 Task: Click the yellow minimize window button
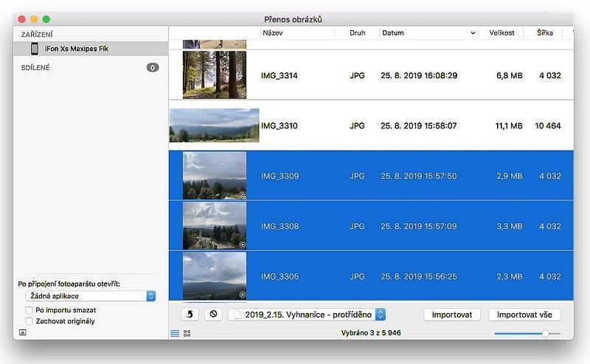34,19
